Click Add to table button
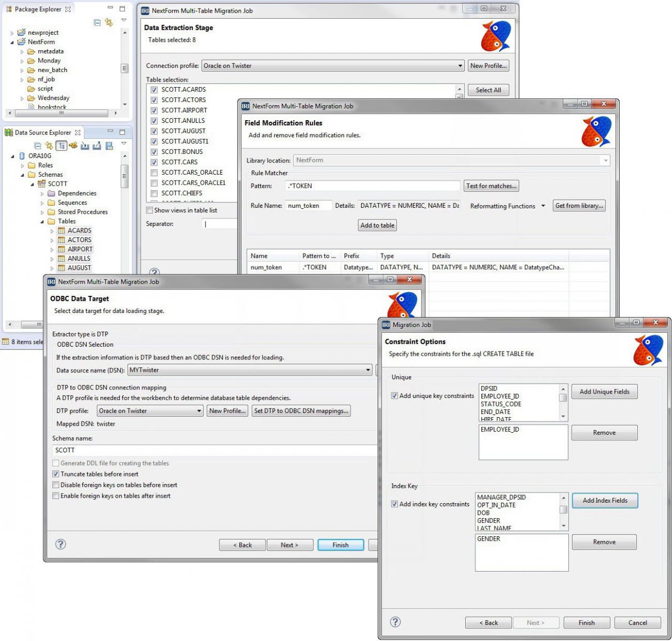Image resolution: width=672 pixels, height=641 pixels. pos(378,225)
